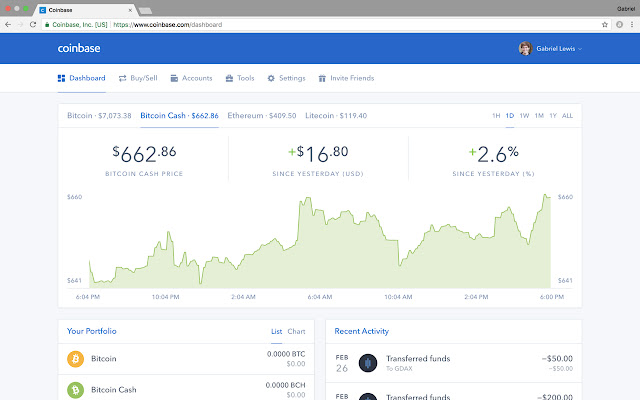Click the green secure padlock icon
The width and height of the screenshot is (640, 400).
(x=47, y=24)
